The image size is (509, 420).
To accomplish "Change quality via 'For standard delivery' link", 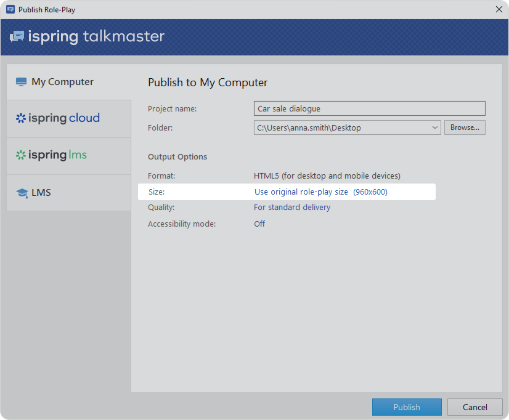I will tap(292, 208).
